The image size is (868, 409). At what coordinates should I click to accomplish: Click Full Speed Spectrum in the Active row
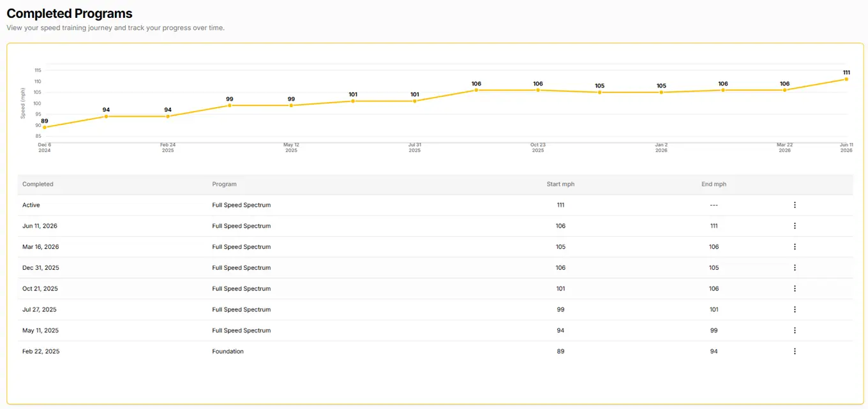(241, 205)
